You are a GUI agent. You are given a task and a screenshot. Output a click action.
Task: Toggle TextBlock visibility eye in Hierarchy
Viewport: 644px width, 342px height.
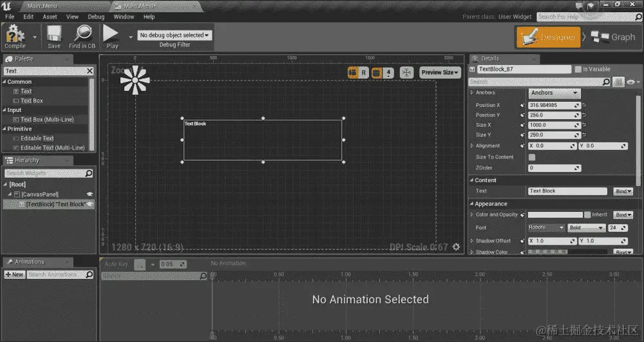pyautogui.click(x=90, y=204)
